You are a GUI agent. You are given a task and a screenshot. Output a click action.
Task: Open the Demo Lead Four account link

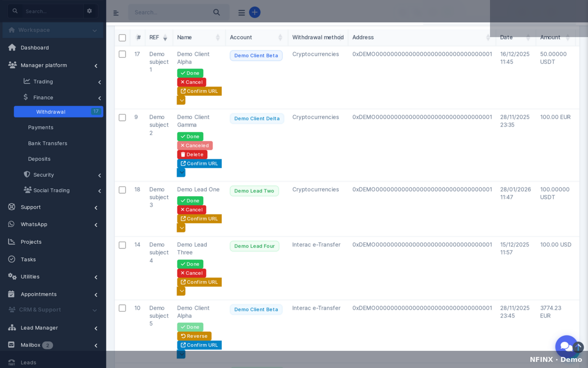pyautogui.click(x=254, y=246)
